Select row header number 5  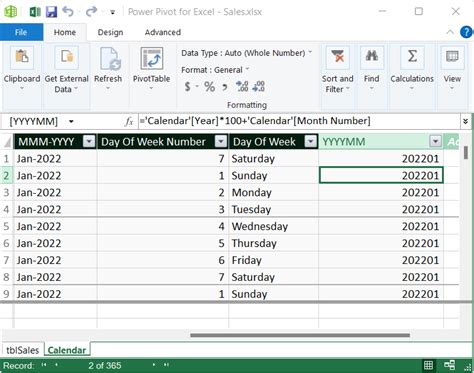[x=6, y=226]
